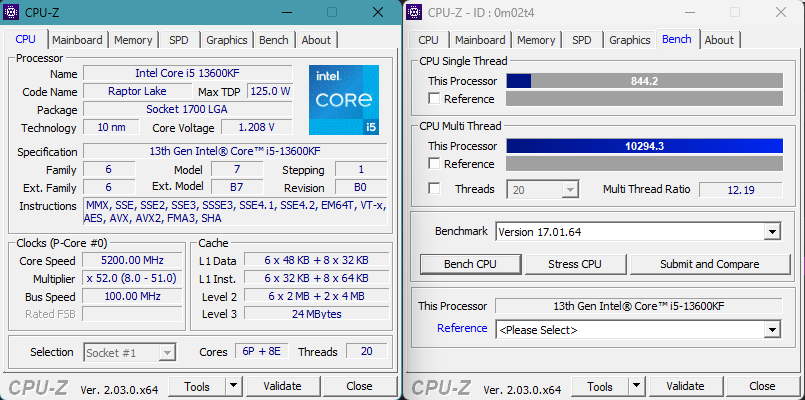Viewport: 805px width, 400px height.
Task: Click the Level 2 cache value
Action: 316,296
